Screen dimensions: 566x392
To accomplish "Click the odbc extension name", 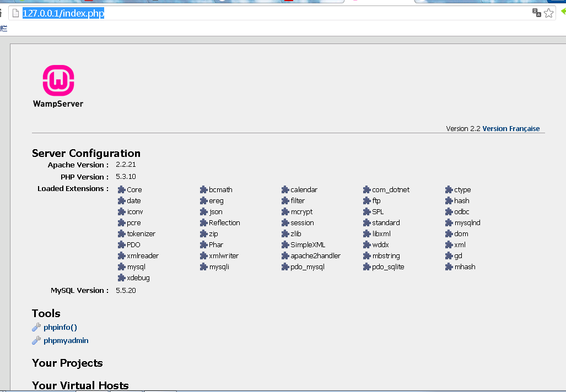I will (462, 211).
